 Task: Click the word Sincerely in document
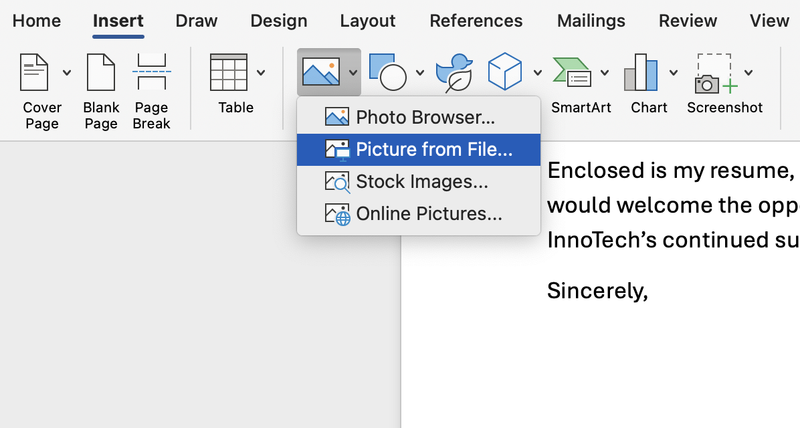[598, 291]
